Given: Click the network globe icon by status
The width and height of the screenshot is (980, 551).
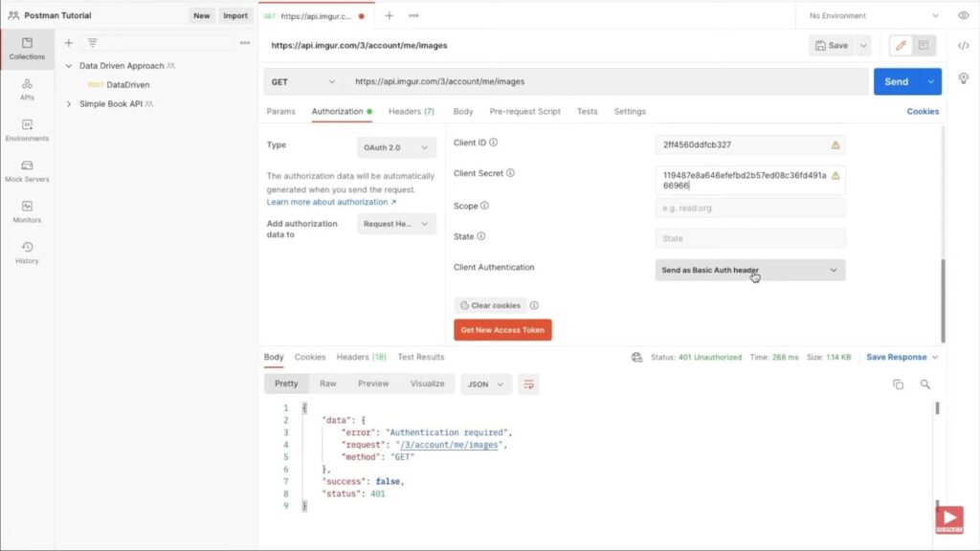Looking at the screenshot, I should click(x=636, y=358).
